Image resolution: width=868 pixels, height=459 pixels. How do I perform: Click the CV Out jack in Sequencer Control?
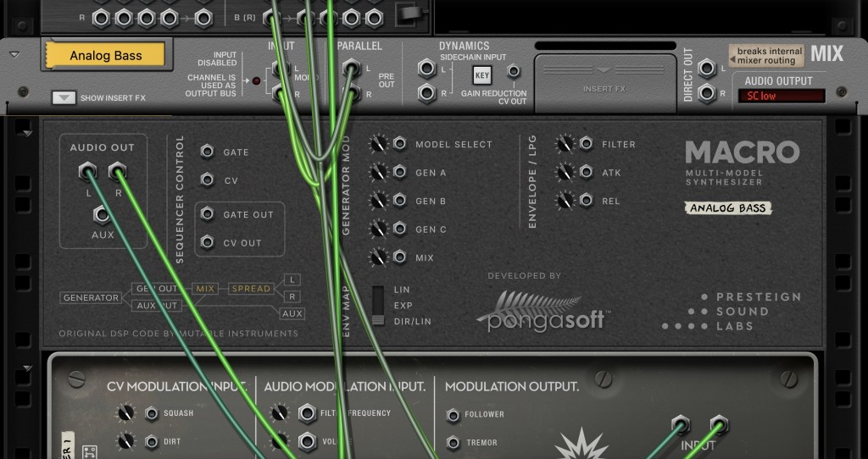(x=207, y=243)
